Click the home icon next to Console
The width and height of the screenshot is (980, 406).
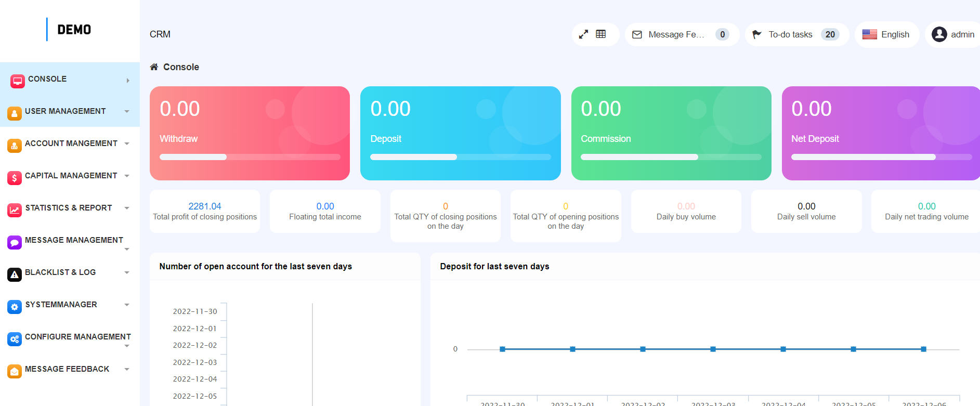click(x=154, y=67)
